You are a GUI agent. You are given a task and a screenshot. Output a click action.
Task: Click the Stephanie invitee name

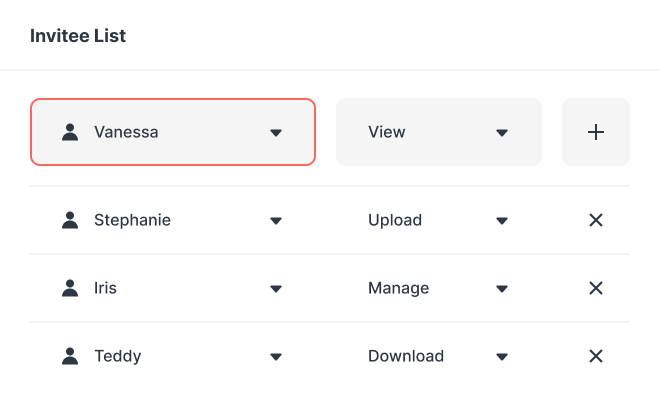click(x=132, y=220)
